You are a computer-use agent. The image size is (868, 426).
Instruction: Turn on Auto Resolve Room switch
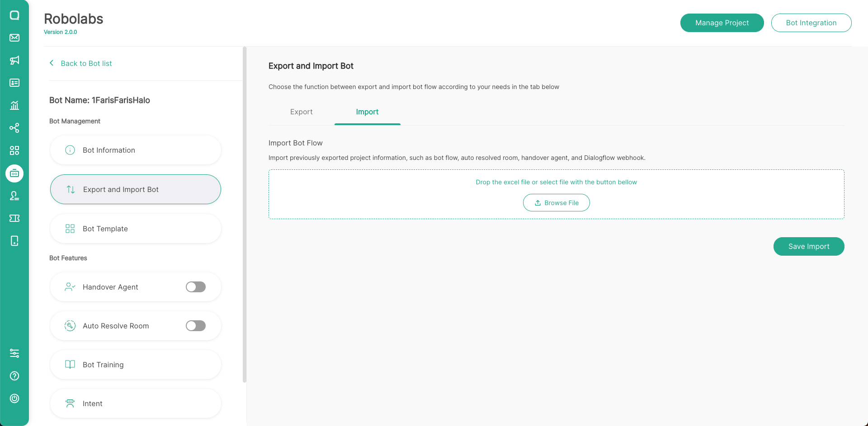click(196, 326)
